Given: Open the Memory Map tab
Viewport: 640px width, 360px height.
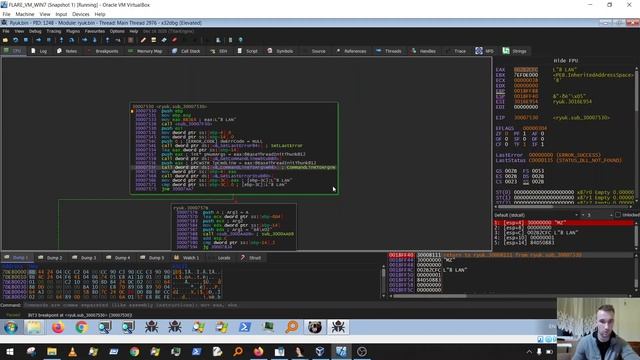Looking at the screenshot, I should (145, 51).
